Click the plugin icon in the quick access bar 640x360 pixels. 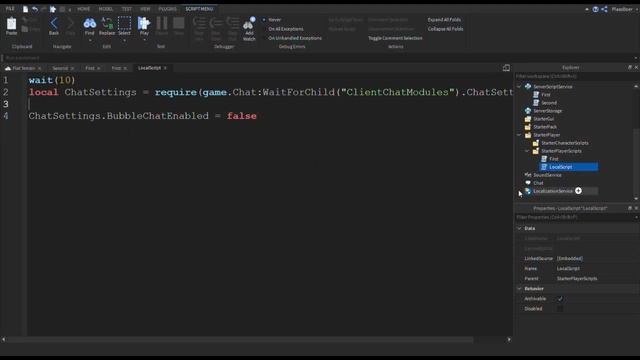coord(53,9)
